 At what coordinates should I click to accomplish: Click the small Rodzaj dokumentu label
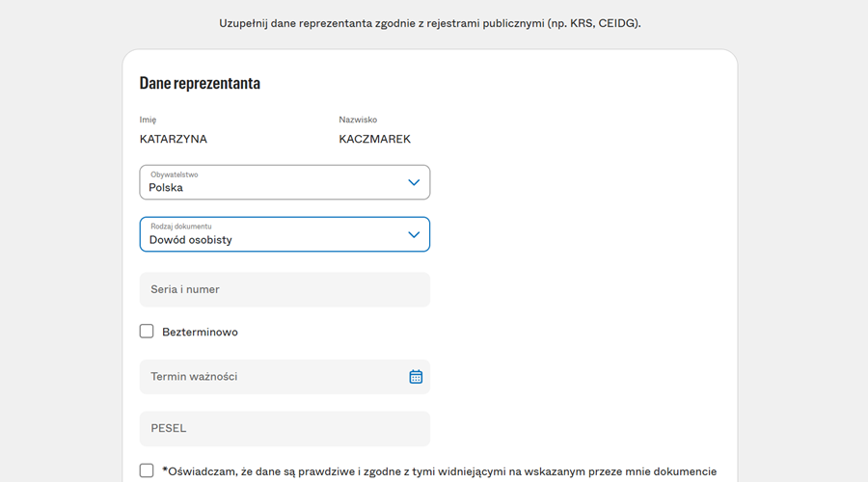pyautogui.click(x=180, y=227)
